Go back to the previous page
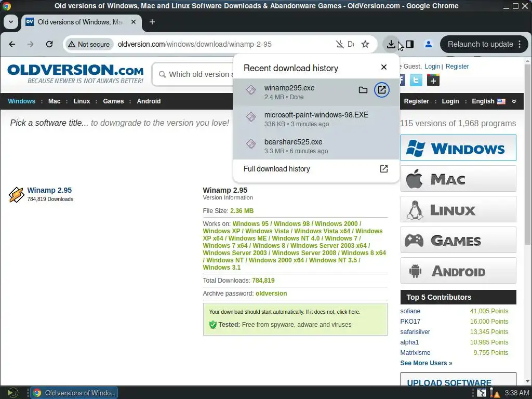532x399 pixels. tap(12, 44)
